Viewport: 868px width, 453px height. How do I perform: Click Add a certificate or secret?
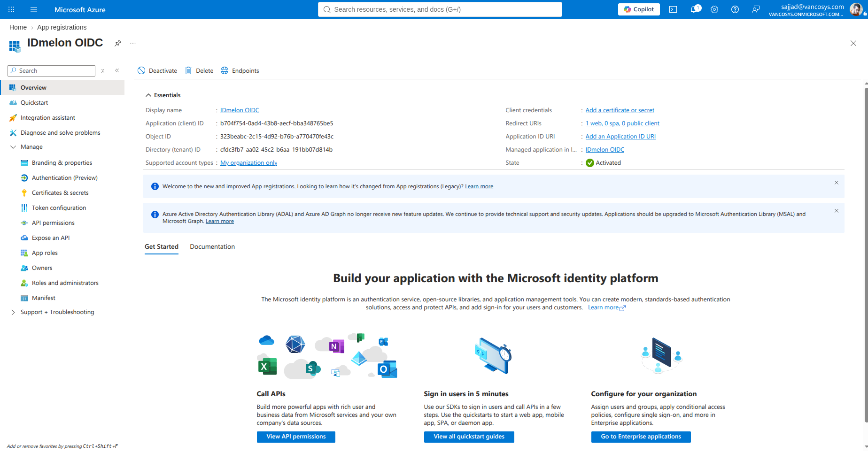[x=620, y=110]
